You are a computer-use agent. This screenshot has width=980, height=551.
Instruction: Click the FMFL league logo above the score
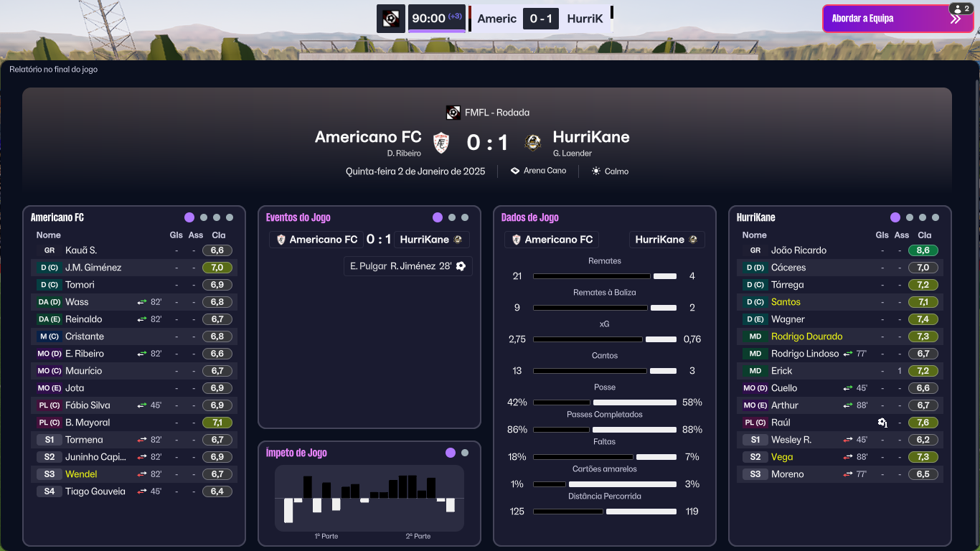(453, 113)
